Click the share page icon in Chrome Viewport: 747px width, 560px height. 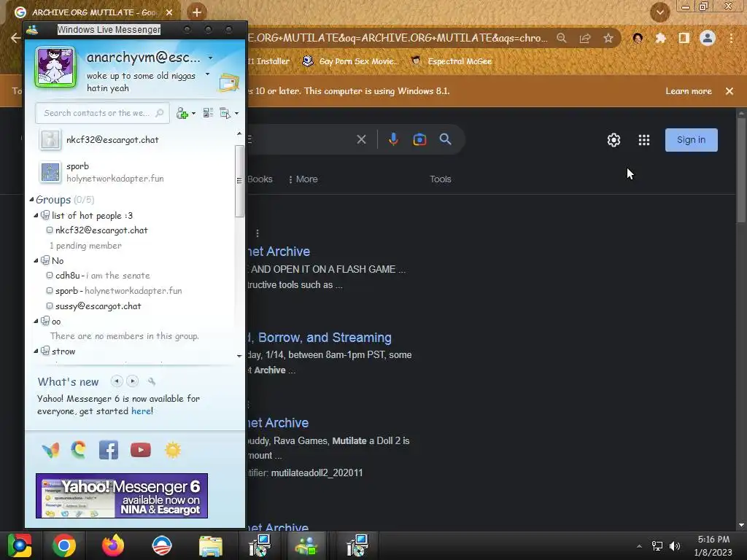pos(585,38)
